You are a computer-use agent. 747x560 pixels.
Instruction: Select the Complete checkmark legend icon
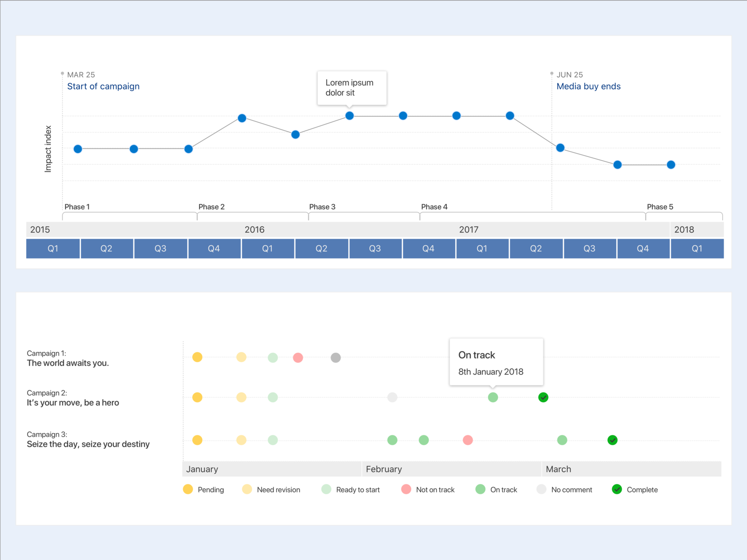tap(617, 490)
